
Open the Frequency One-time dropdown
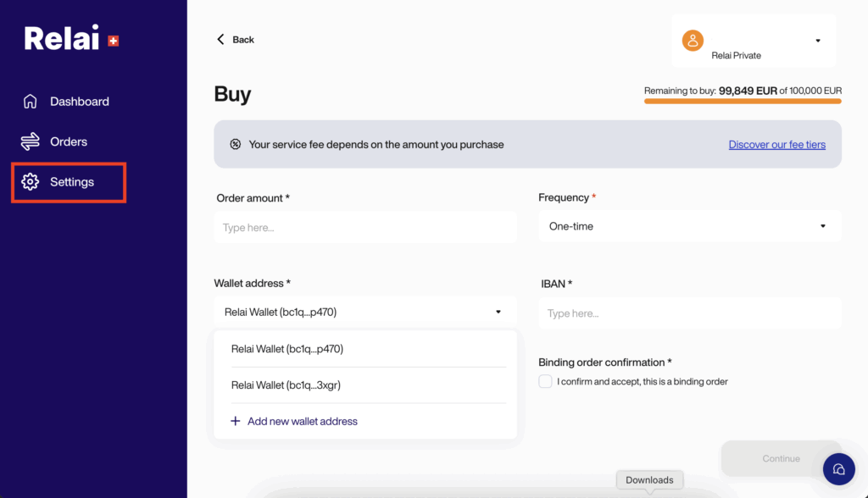pos(690,226)
